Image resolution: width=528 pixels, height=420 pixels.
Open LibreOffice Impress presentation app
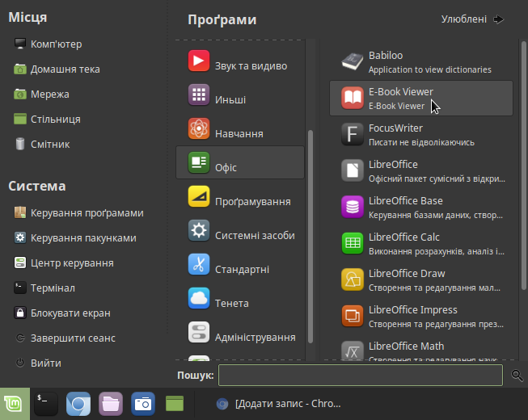(420, 316)
